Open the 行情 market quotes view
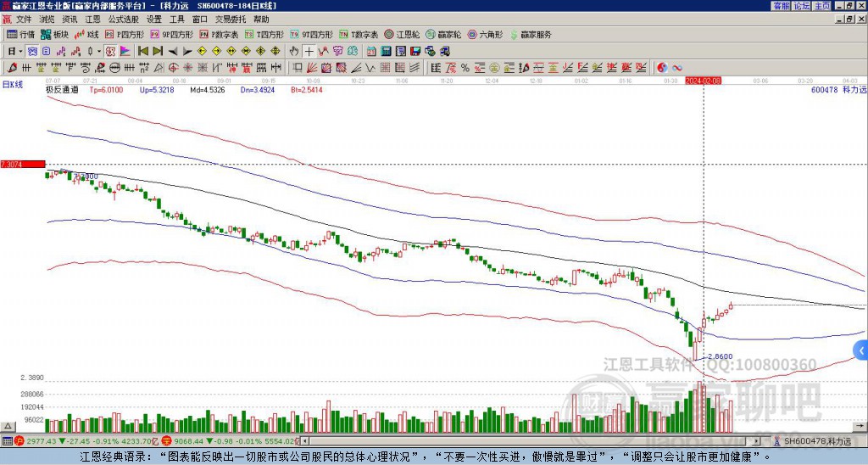This screenshot has height=465, width=868. [x=20, y=34]
